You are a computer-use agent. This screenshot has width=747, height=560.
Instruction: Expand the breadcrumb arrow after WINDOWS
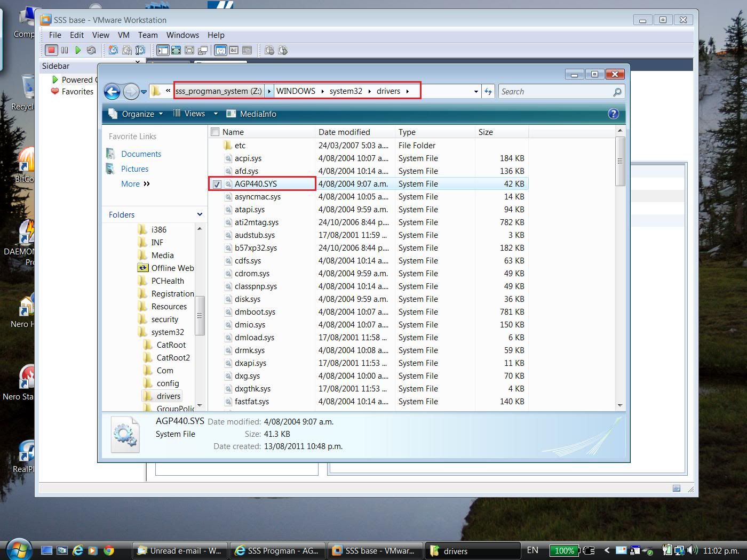point(322,91)
